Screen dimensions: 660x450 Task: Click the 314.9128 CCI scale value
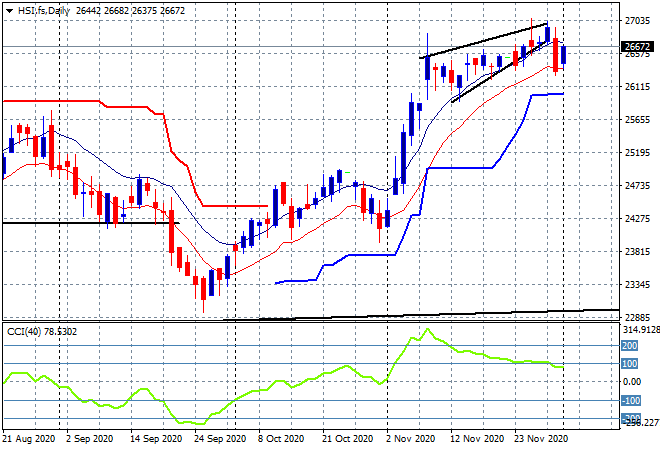641,329
